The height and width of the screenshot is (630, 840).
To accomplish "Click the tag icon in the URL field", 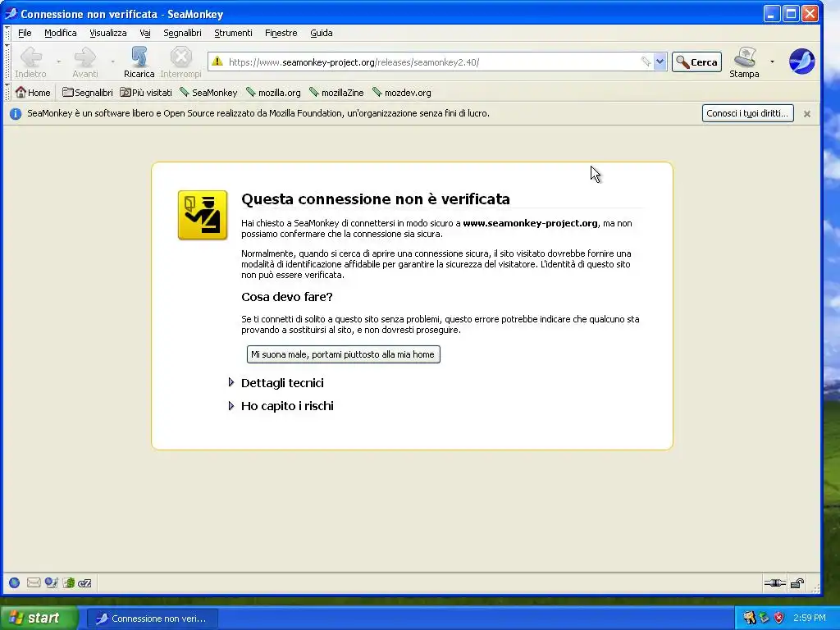I will click(x=646, y=62).
